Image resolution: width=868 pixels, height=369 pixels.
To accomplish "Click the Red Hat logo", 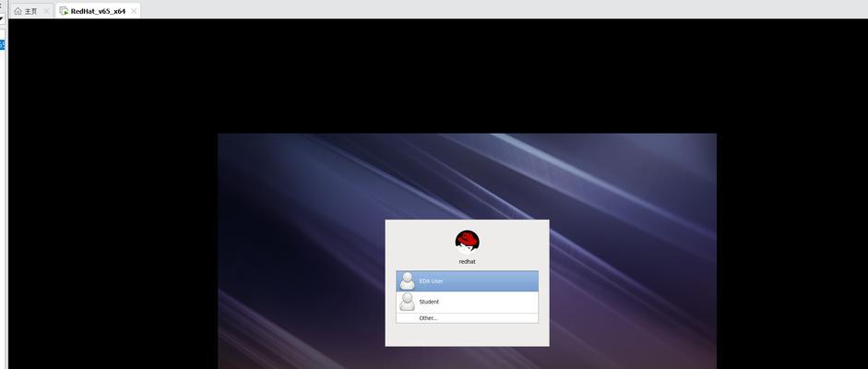I will (x=468, y=242).
